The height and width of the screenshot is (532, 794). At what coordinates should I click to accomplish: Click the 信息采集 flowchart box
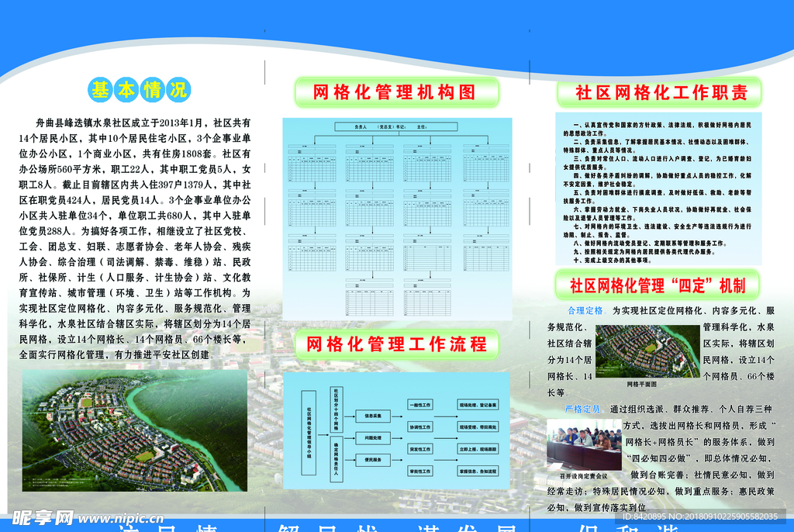click(x=373, y=416)
